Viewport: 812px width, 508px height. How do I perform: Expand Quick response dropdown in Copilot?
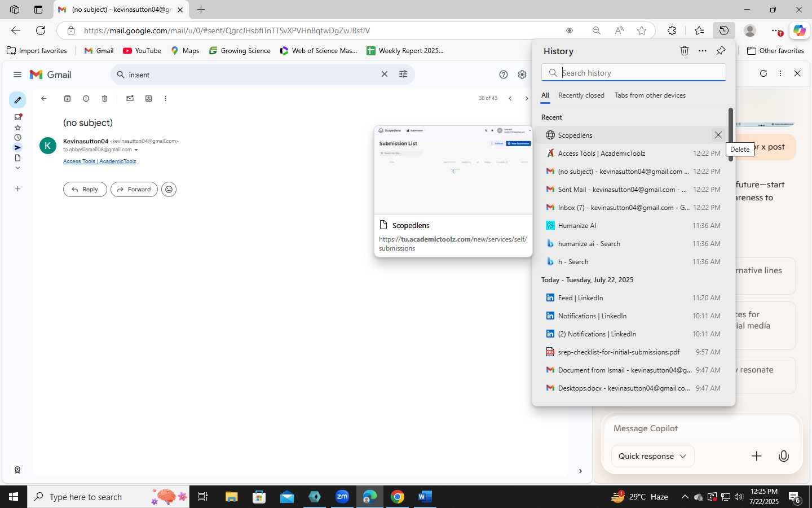point(652,456)
